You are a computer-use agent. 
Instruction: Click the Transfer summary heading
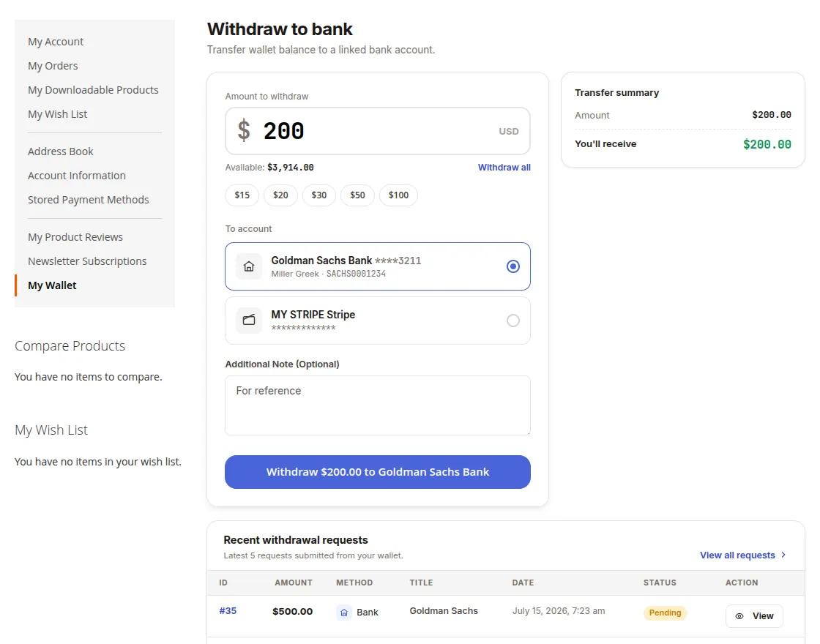617,92
